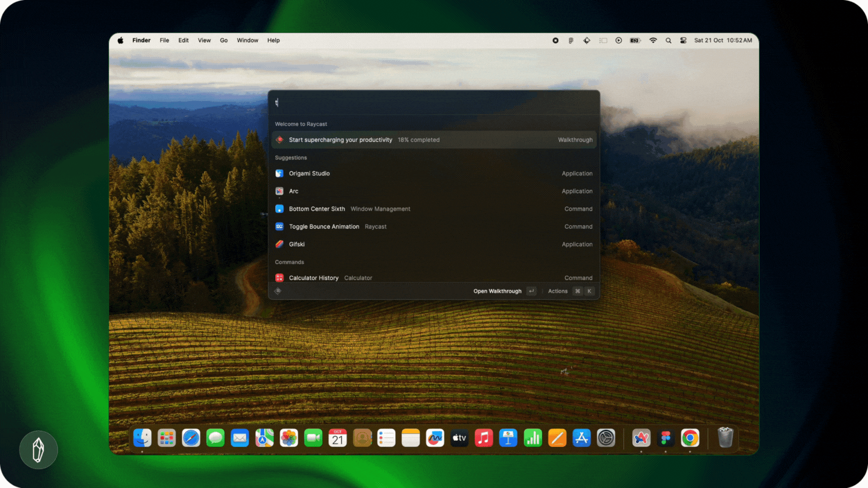Open the Window menu
This screenshot has width=868, height=488.
248,40
